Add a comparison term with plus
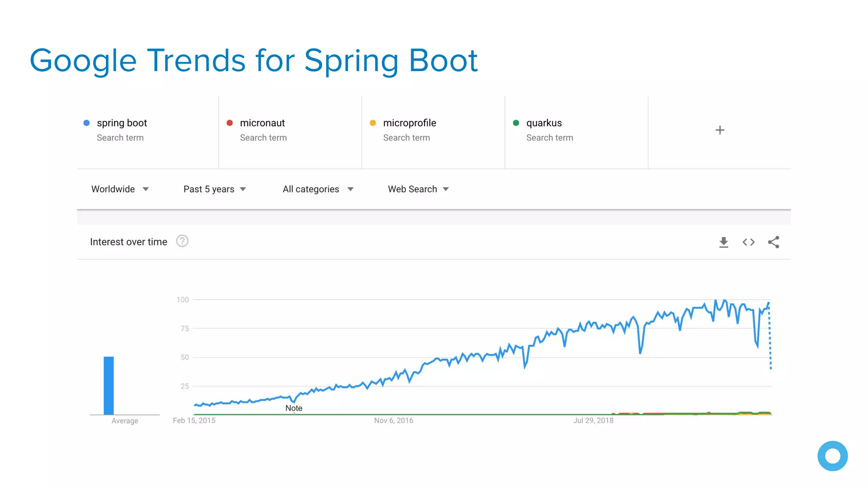868x488 pixels. click(x=720, y=130)
